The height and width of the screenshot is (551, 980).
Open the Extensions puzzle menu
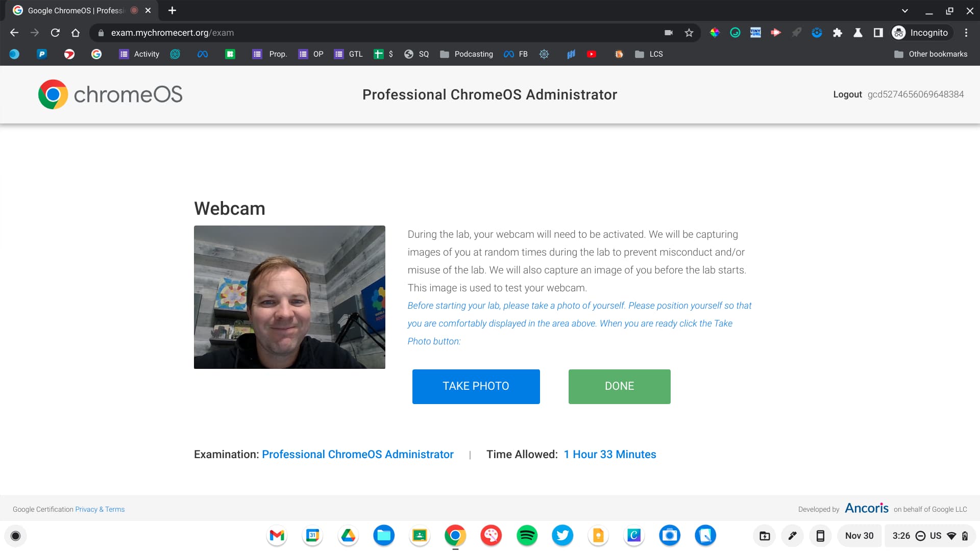pyautogui.click(x=838, y=33)
